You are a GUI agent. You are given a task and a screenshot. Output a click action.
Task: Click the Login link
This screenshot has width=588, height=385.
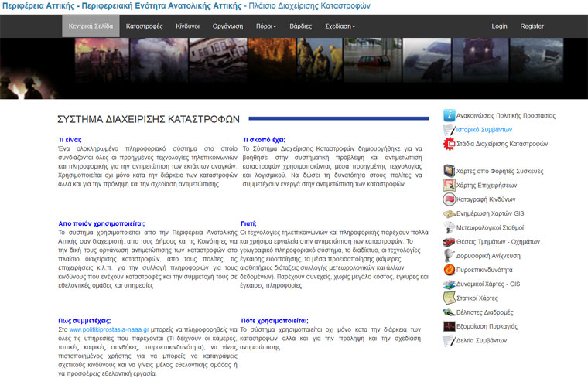499,26
